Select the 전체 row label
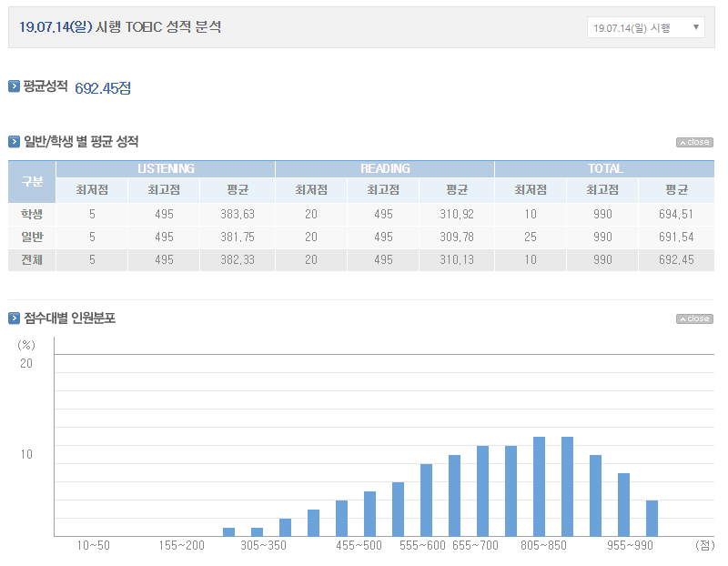Viewport: 728px width, 566px height. 32,259
